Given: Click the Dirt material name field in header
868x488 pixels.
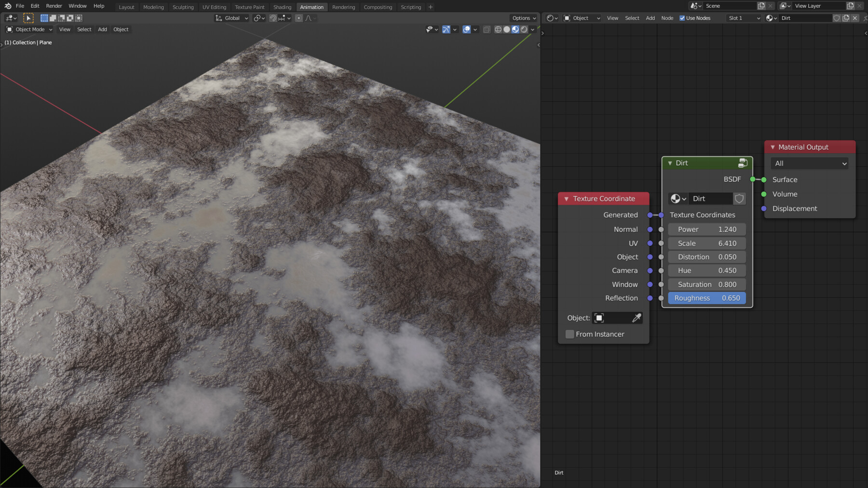Looking at the screenshot, I should coord(804,18).
